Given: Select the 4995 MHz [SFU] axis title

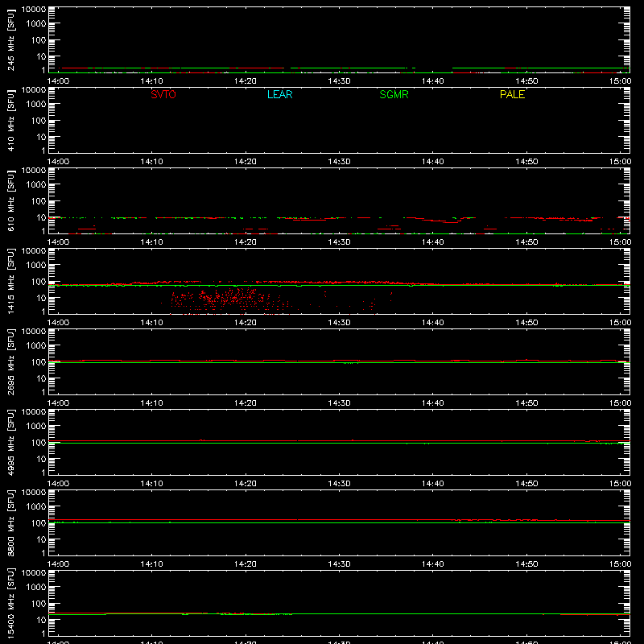Looking at the screenshot, I should click(x=10, y=443).
